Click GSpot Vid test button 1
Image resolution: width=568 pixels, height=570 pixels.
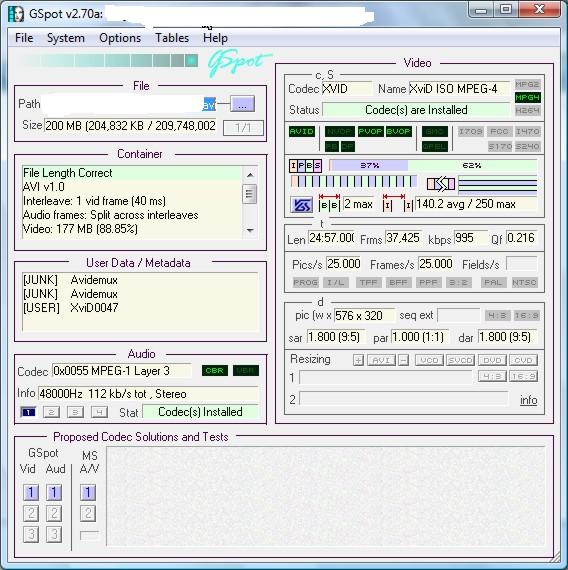pos(31,493)
